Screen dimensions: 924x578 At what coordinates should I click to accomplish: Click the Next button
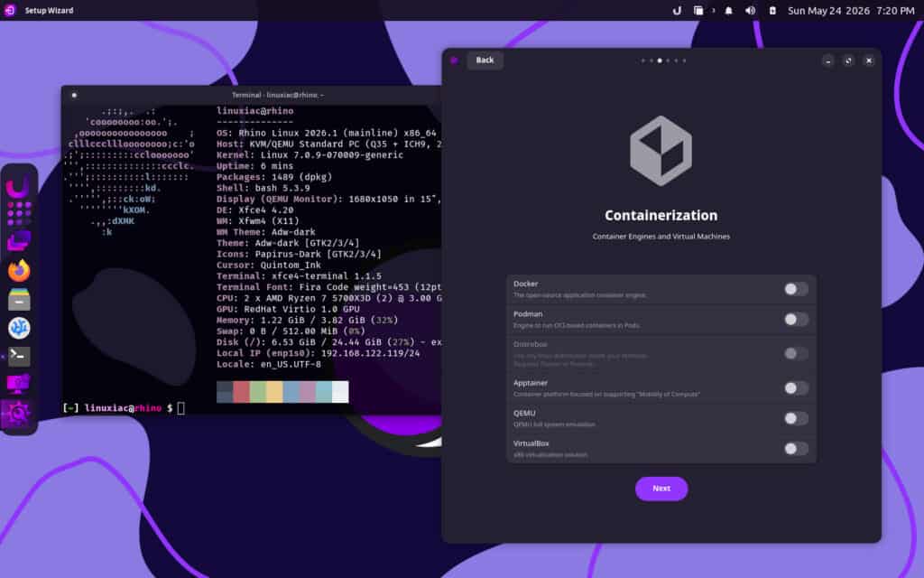661,489
